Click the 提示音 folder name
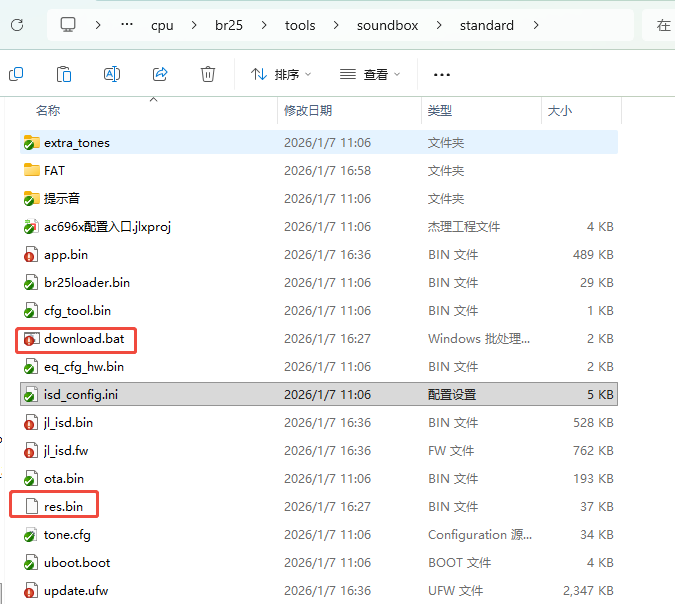675x604 pixels. (62, 198)
